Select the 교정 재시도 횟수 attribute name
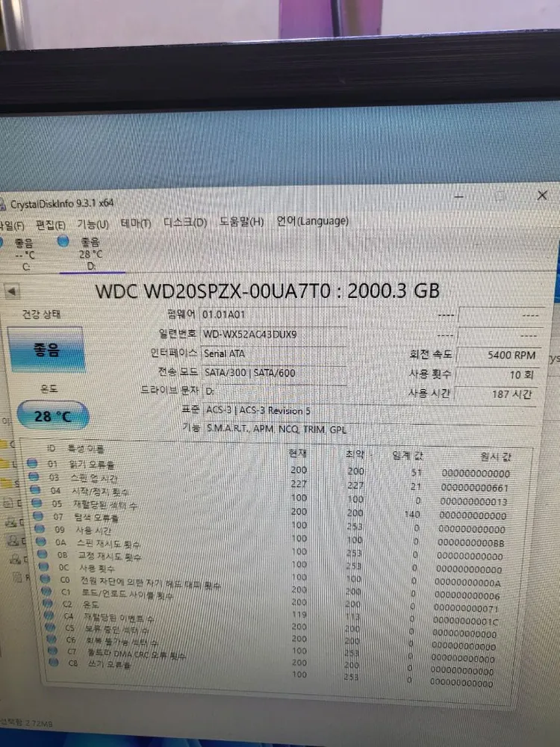 (x=110, y=557)
